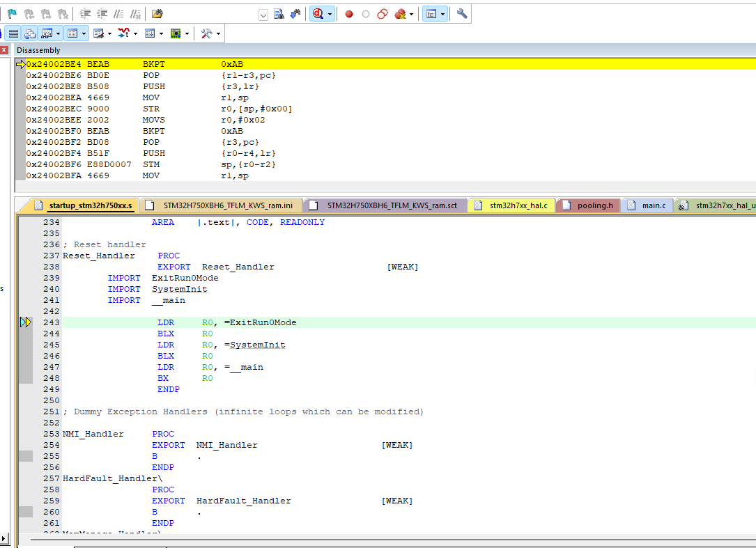756x548 pixels.
Task: Toggle the Call Stack window icon
Action: pyautogui.click(x=30, y=33)
